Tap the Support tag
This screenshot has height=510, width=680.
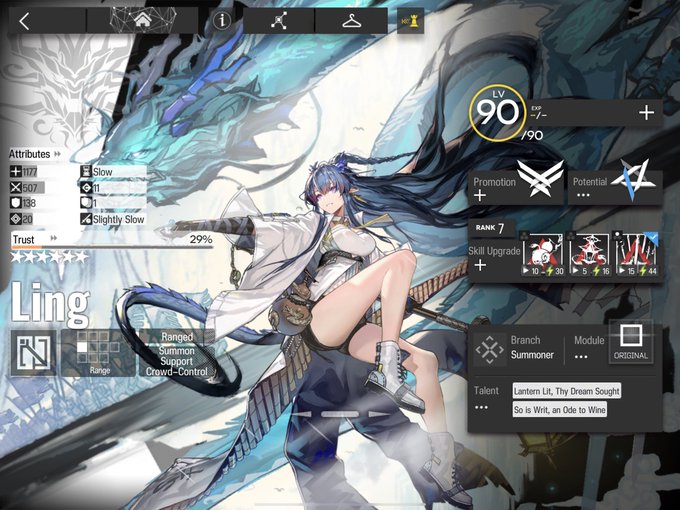click(x=177, y=361)
